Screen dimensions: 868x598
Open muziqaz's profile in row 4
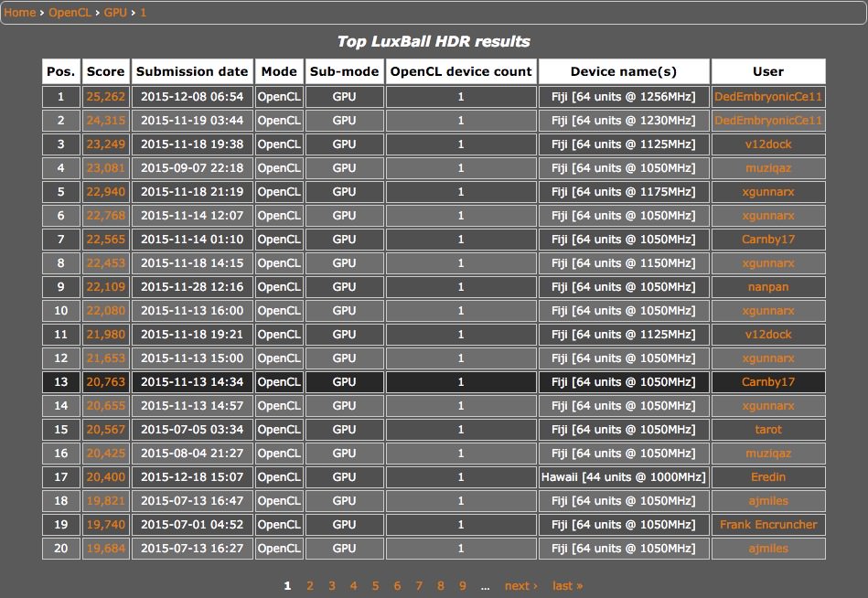(768, 167)
